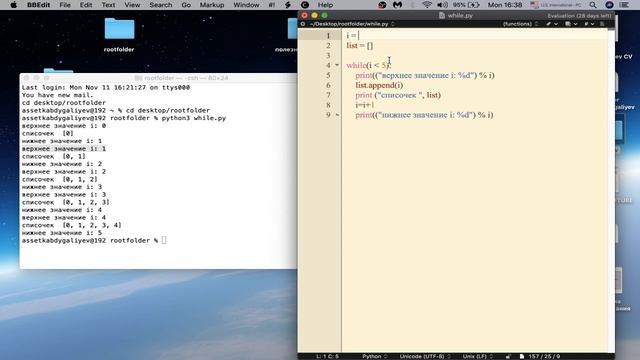Open the Python language popup
This screenshot has height=360, width=640.
[x=375, y=356]
